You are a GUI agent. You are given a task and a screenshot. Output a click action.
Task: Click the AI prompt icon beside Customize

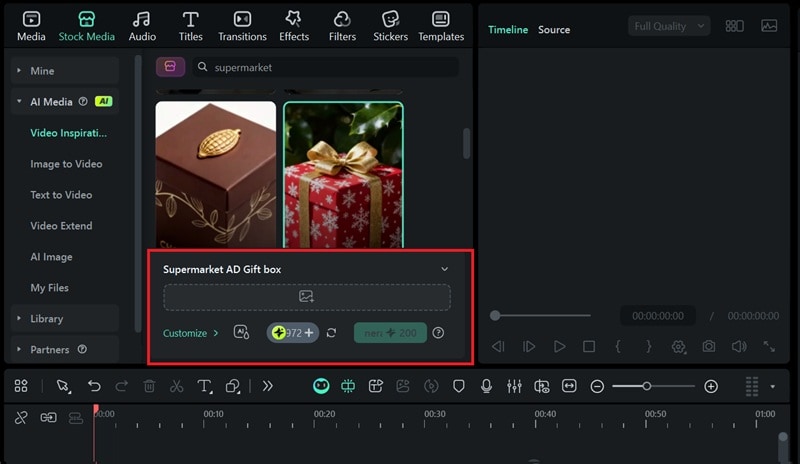tap(241, 332)
